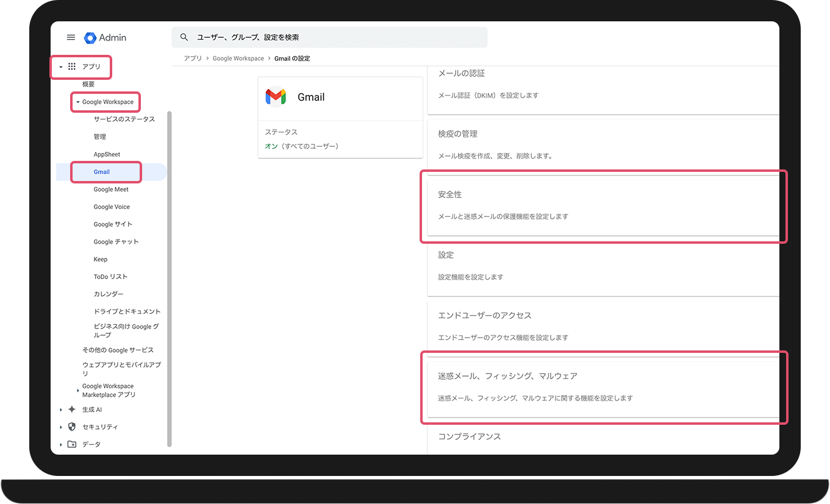Expand the セキュリティ section arrow

[61, 427]
